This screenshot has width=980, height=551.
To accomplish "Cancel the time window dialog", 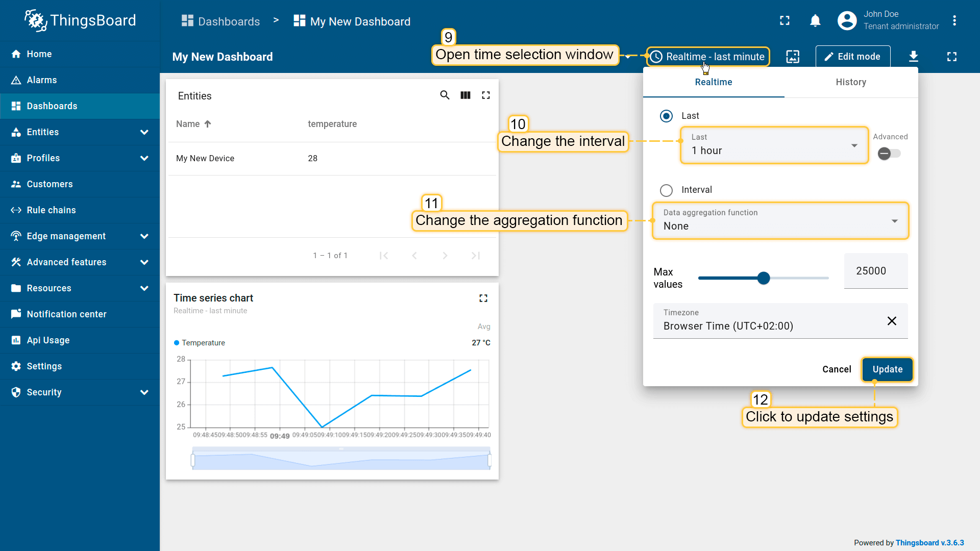I will point(837,369).
